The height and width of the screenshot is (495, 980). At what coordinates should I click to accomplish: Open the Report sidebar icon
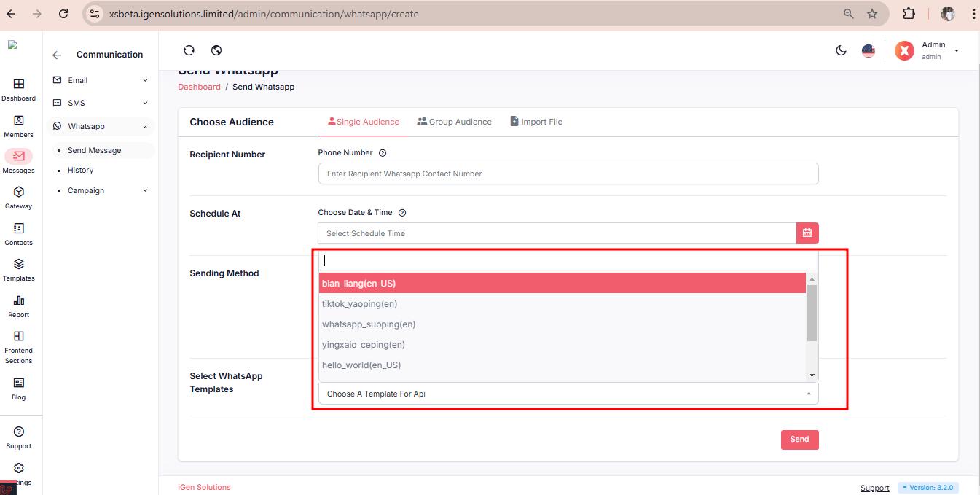(18, 305)
